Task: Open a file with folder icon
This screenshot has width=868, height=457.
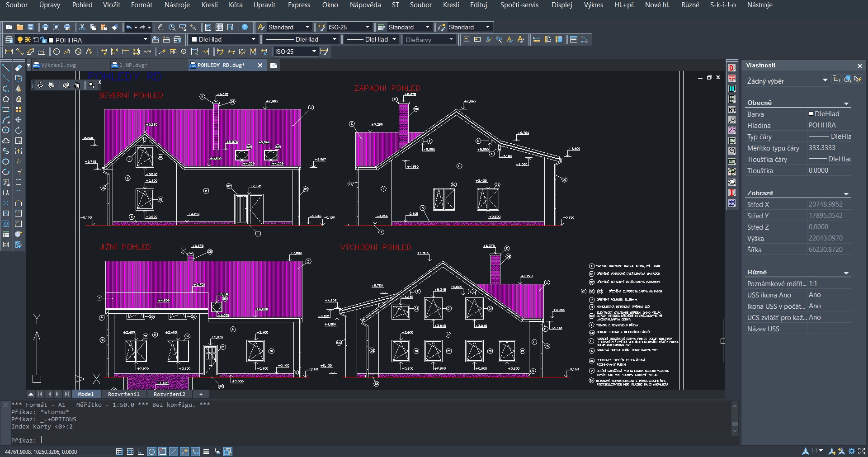Action: (x=20, y=27)
